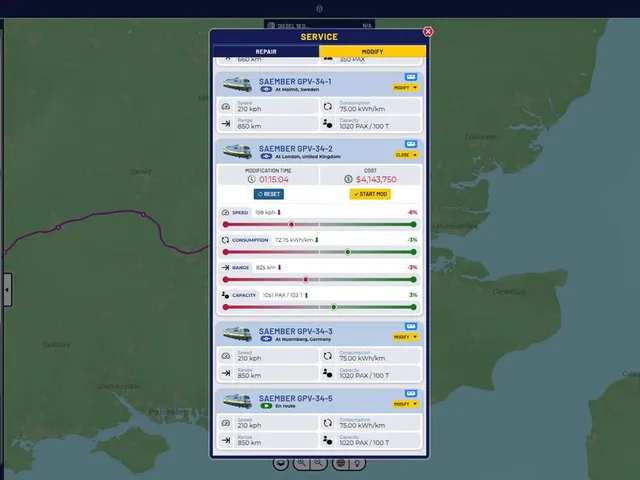Switch to the Repair tab
Image resolution: width=640 pixels, height=480 pixels.
[266, 51]
